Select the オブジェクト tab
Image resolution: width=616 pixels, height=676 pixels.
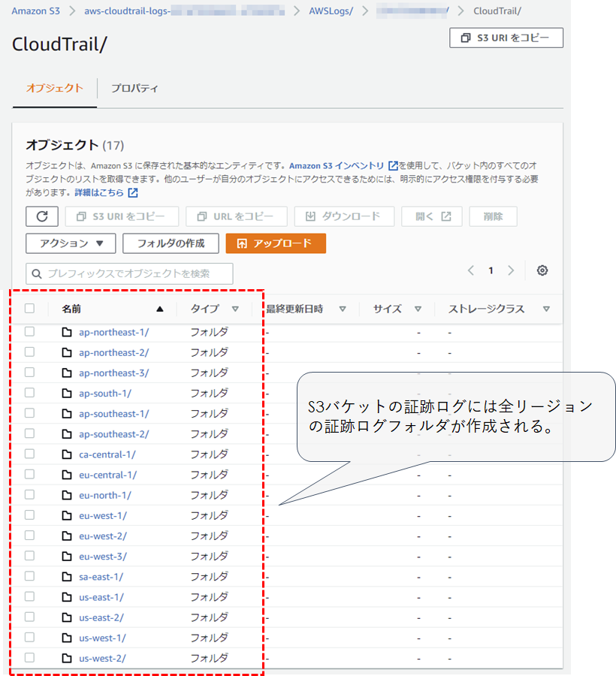tap(55, 88)
